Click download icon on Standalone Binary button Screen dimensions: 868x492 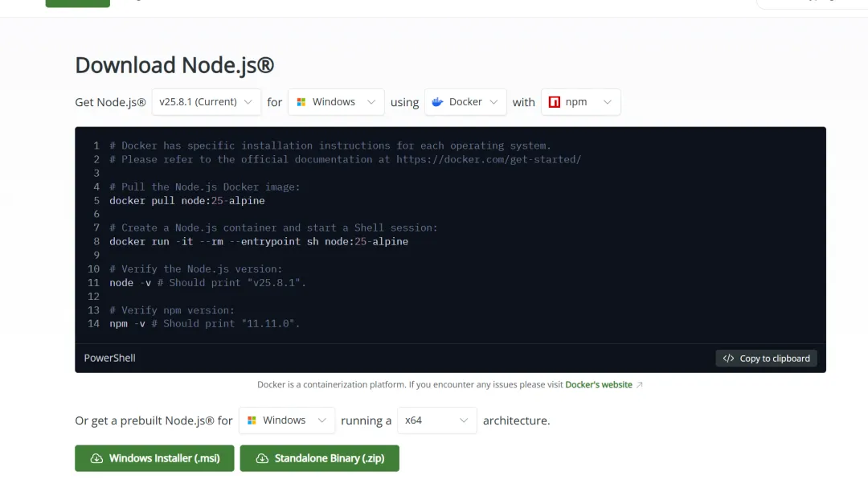tap(262, 458)
